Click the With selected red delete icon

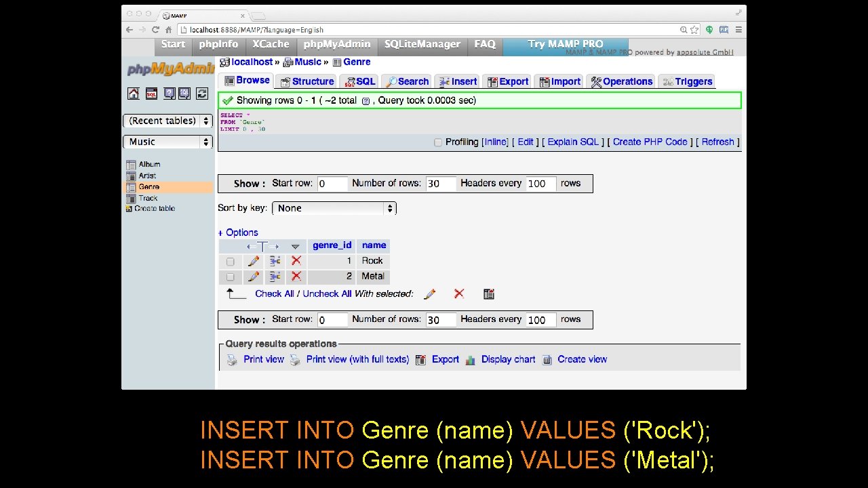pyautogui.click(x=459, y=293)
